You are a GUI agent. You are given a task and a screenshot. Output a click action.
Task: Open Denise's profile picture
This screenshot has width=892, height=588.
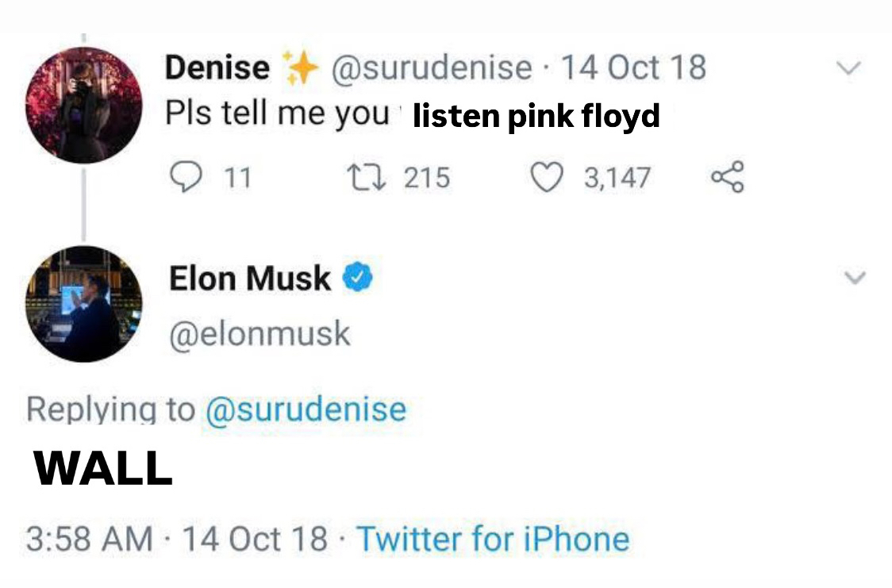point(83,105)
